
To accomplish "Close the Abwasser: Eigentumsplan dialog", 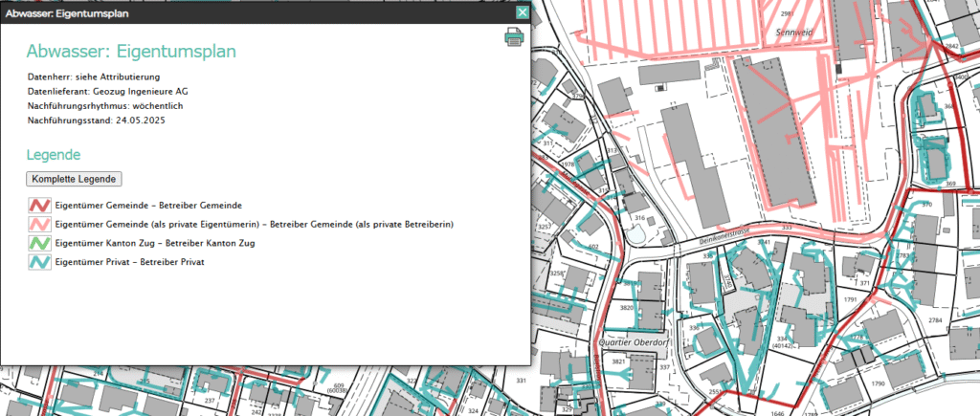I will [522, 12].
